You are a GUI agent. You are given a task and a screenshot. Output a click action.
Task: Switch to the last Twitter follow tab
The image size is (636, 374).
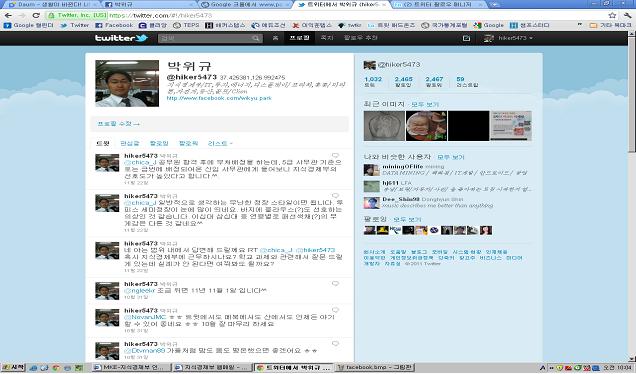pos(439,4)
